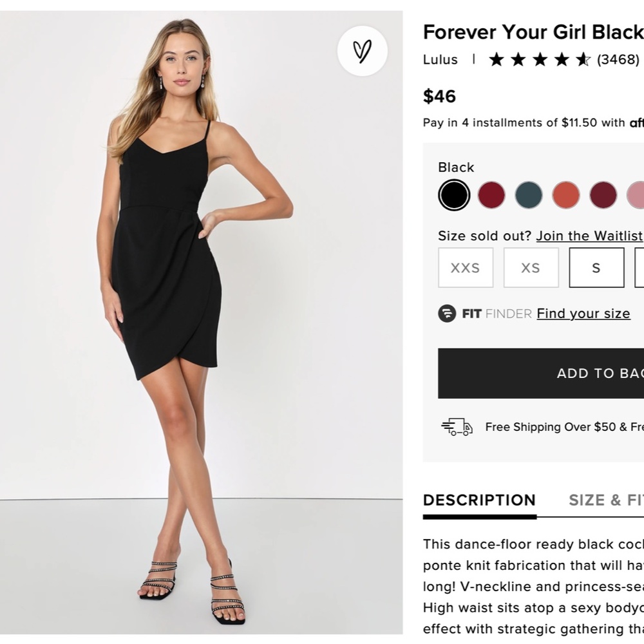Select the burgundy color swatch

pos(491,194)
